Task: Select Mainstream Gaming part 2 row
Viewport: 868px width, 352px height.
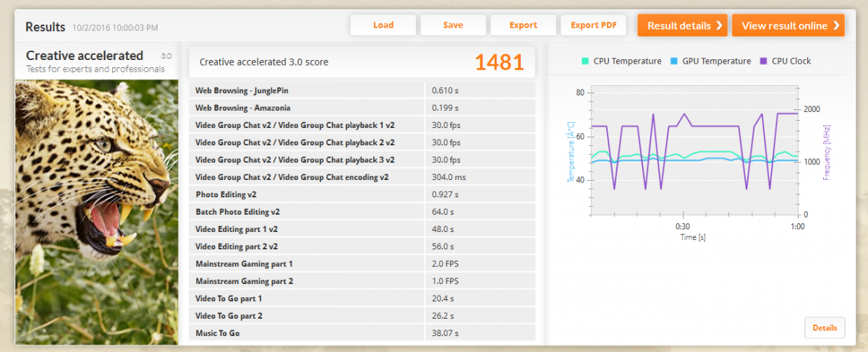Action: click(x=362, y=281)
